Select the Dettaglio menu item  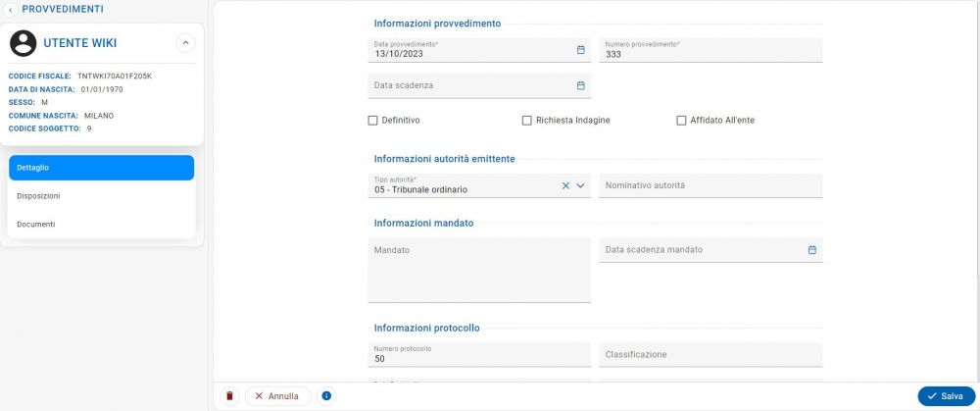coord(101,168)
